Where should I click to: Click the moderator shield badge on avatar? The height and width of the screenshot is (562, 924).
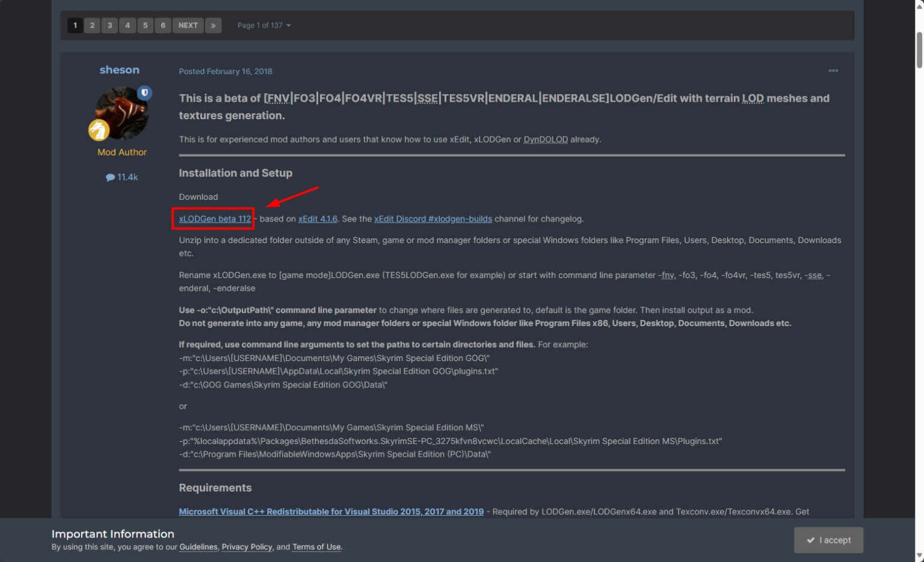(144, 93)
